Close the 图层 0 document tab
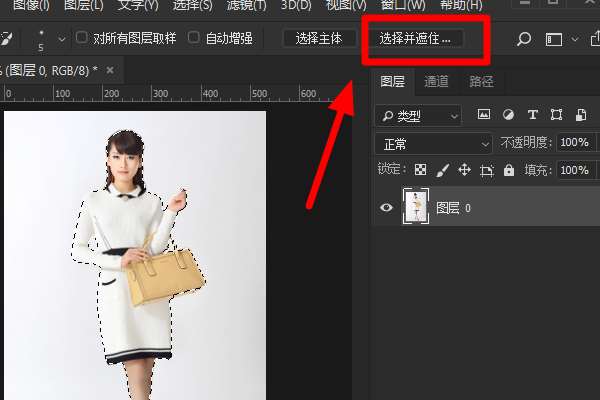 110,70
